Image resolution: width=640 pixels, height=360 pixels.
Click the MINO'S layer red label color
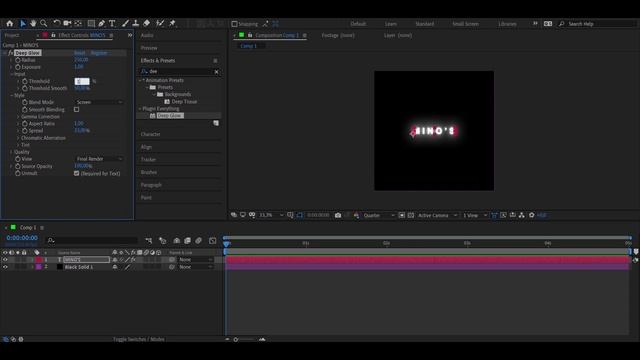pyautogui.click(x=39, y=260)
